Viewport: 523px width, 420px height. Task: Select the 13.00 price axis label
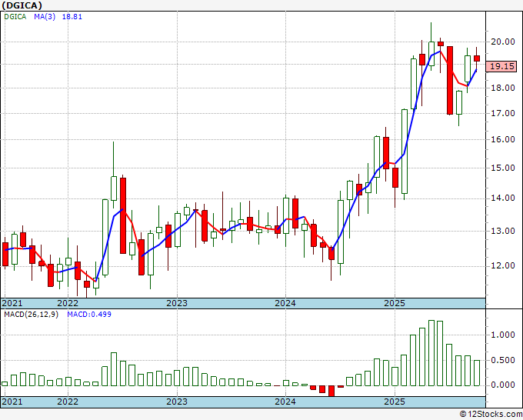[x=503, y=231]
